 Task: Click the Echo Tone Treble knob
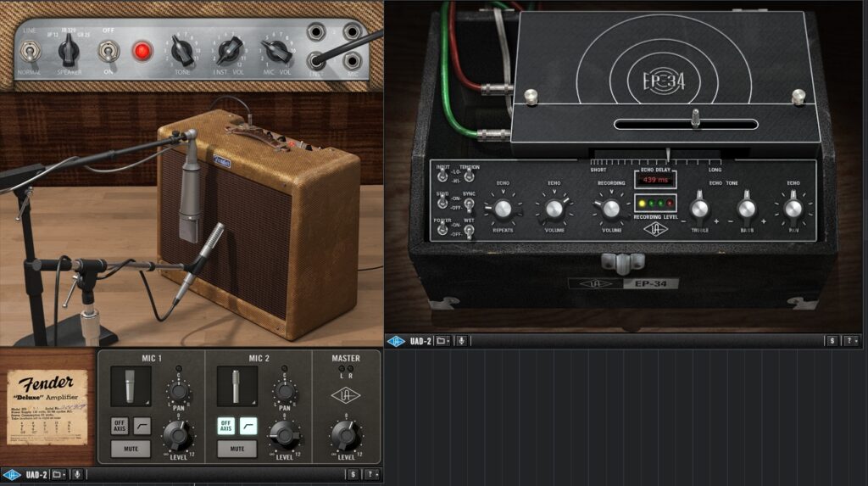coord(699,209)
